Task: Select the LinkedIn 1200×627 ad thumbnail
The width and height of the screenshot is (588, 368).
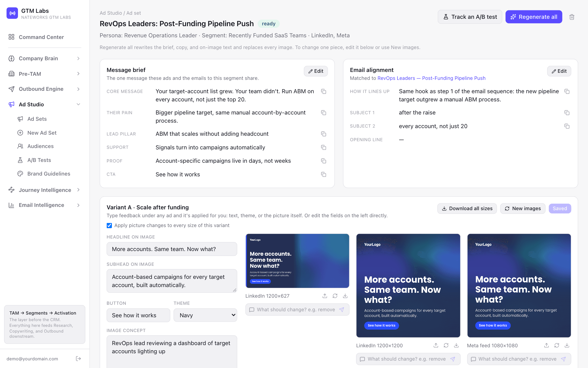Action: (x=297, y=261)
